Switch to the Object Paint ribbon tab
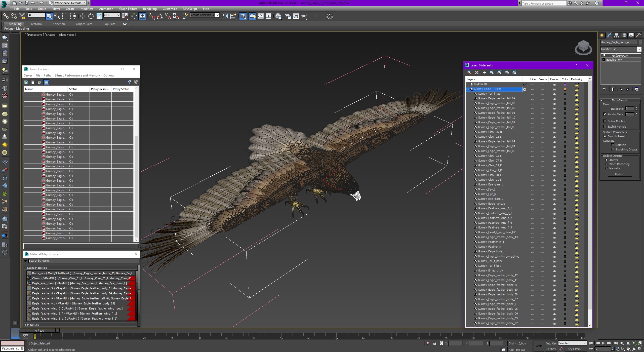644x352 pixels. (84, 24)
